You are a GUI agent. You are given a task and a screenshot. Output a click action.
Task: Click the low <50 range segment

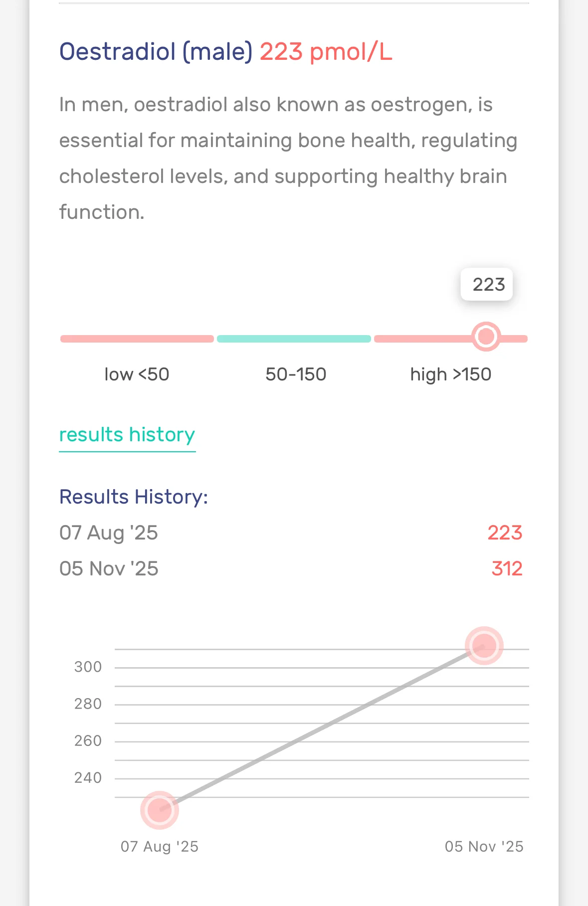click(137, 339)
